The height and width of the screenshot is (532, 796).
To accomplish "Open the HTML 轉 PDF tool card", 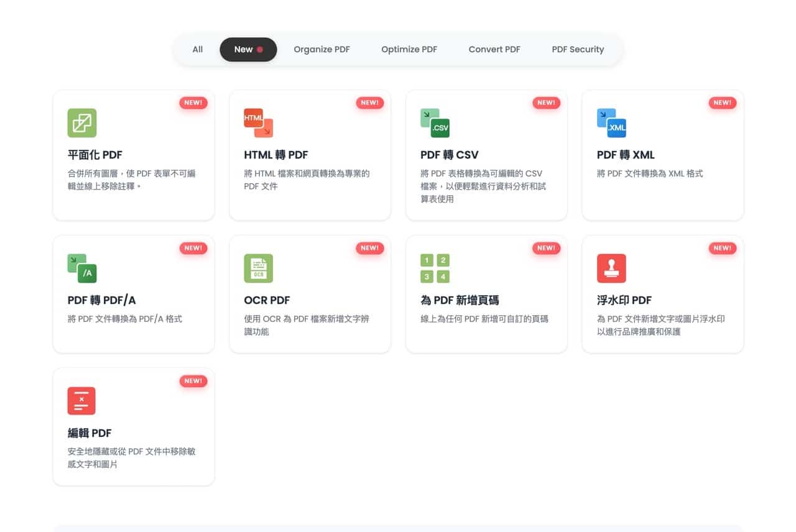I will pos(310,155).
